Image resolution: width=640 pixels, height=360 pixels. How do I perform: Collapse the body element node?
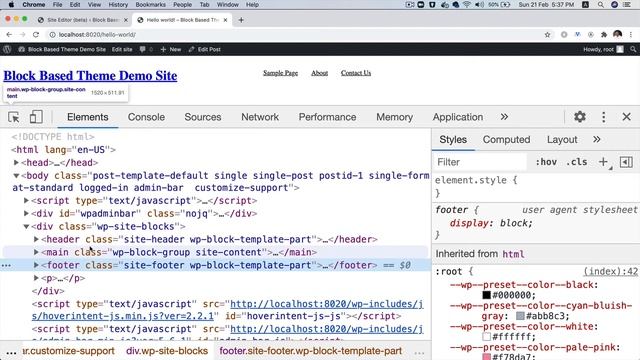pyautogui.click(x=16, y=176)
